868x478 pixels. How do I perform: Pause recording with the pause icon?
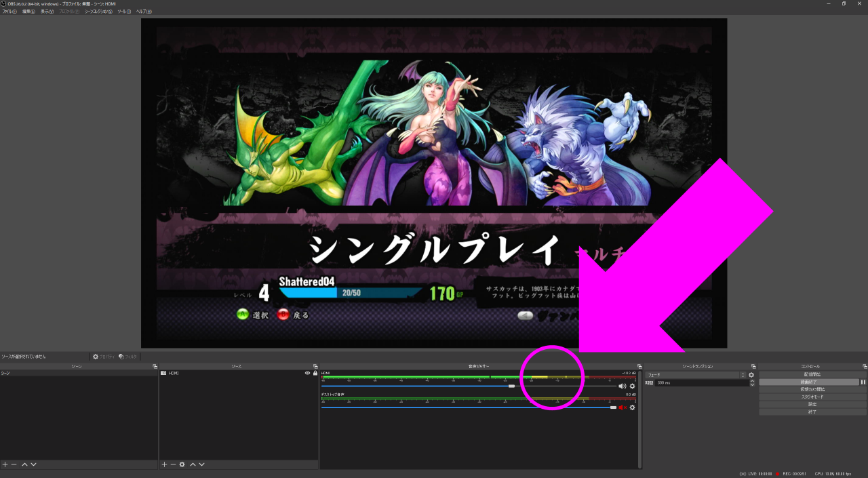point(863,382)
